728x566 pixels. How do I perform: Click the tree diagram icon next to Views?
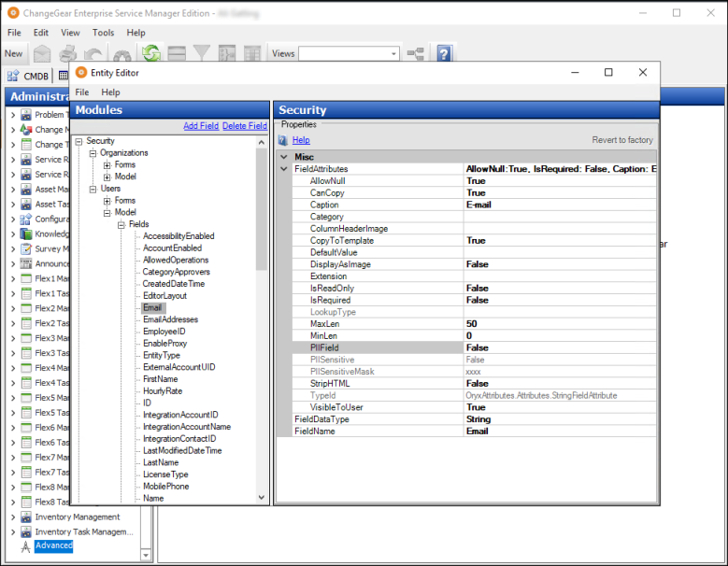(416, 54)
